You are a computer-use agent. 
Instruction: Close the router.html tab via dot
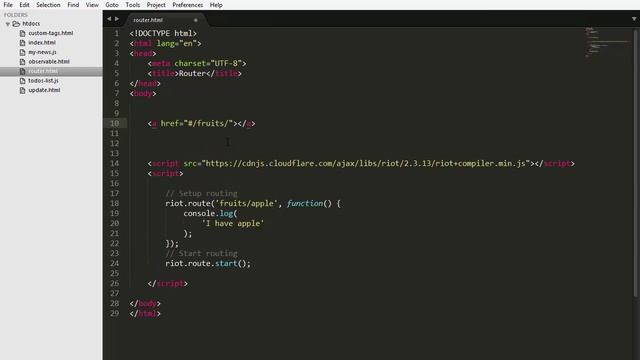[x=196, y=20]
